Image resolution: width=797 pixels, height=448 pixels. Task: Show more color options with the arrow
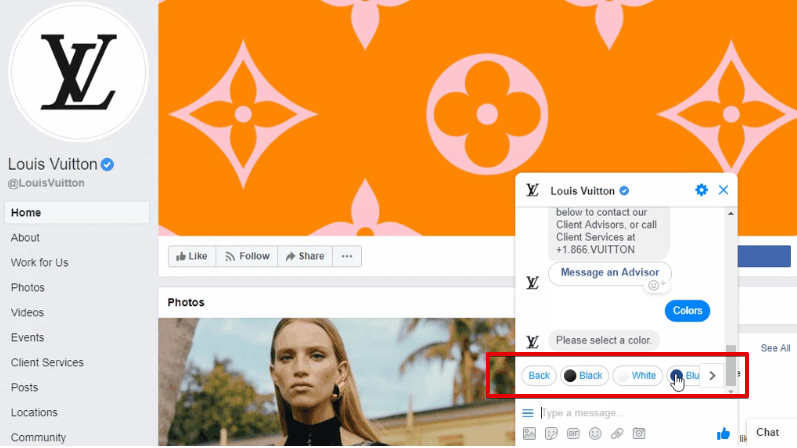(x=712, y=376)
